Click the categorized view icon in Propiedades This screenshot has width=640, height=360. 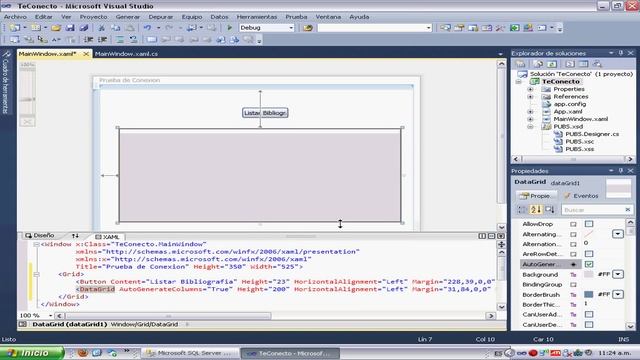tap(522, 210)
